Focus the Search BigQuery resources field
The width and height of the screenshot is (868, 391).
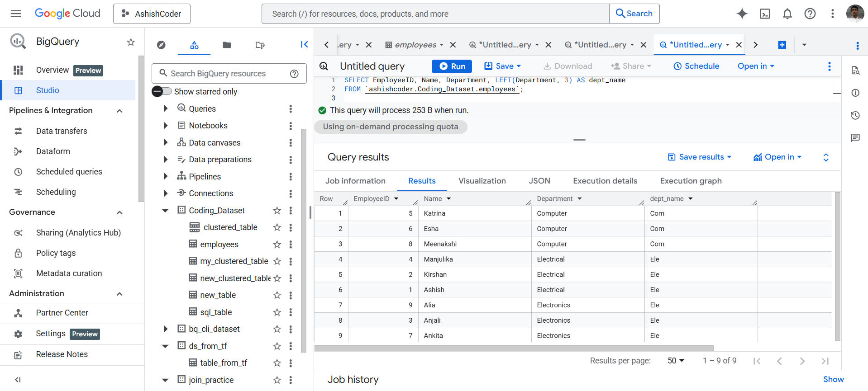point(229,74)
